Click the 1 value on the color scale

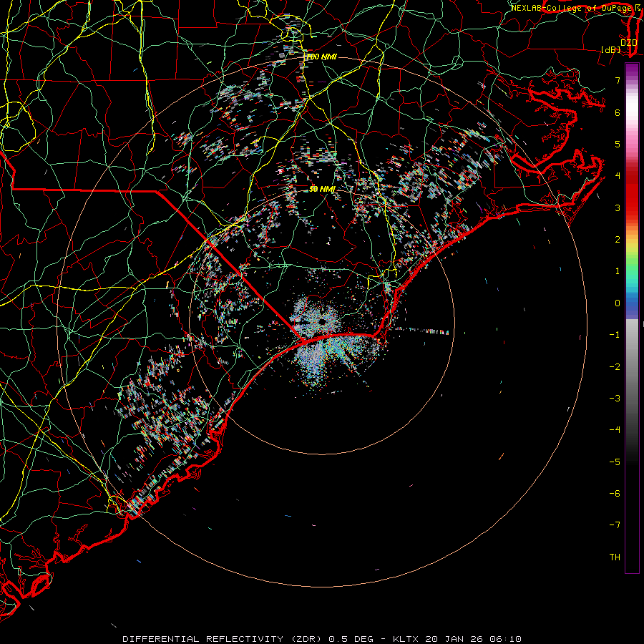[x=618, y=271]
